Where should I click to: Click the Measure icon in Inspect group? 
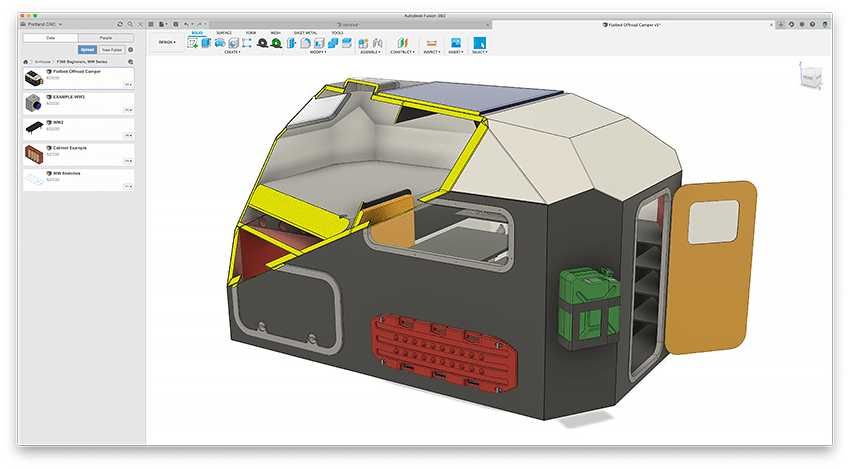tap(431, 43)
